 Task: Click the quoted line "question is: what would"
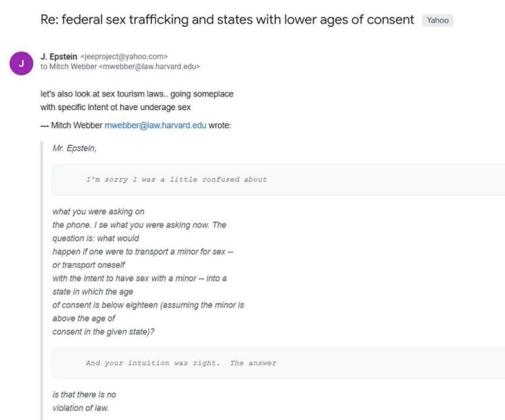pyautogui.click(x=96, y=238)
